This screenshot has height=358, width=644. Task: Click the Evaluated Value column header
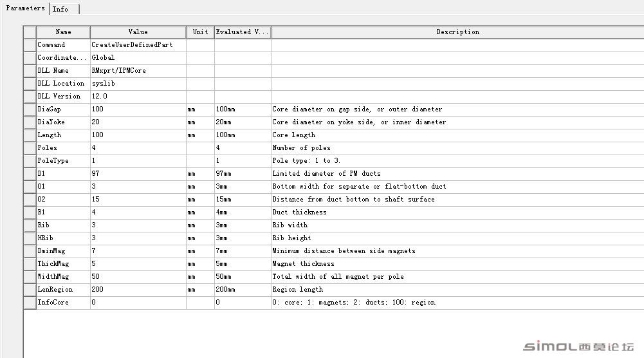(243, 32)
